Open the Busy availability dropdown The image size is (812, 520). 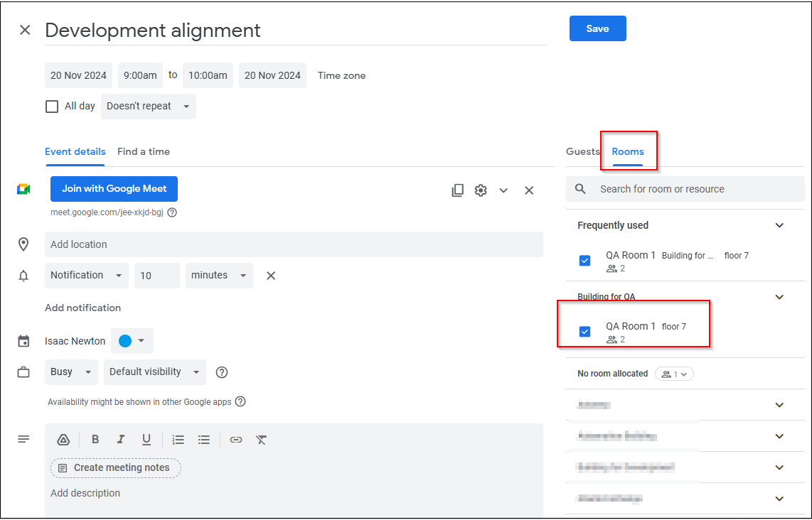[x=71, y=372]
